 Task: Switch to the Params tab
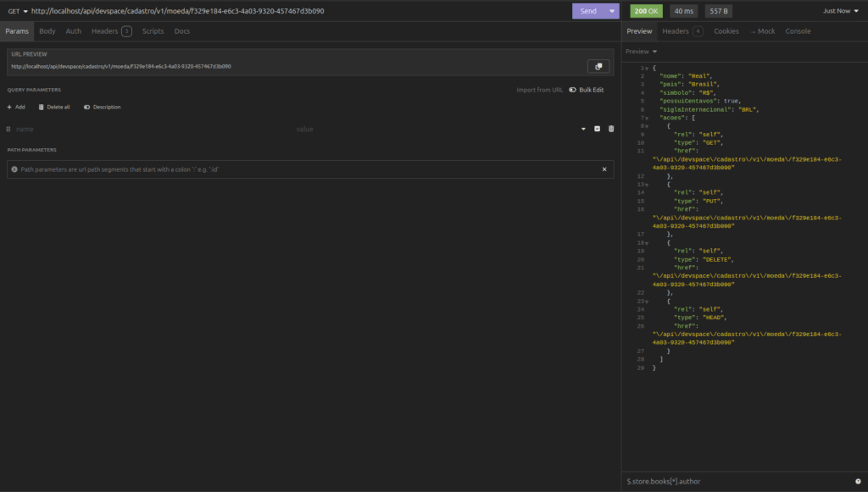point(17,31)
